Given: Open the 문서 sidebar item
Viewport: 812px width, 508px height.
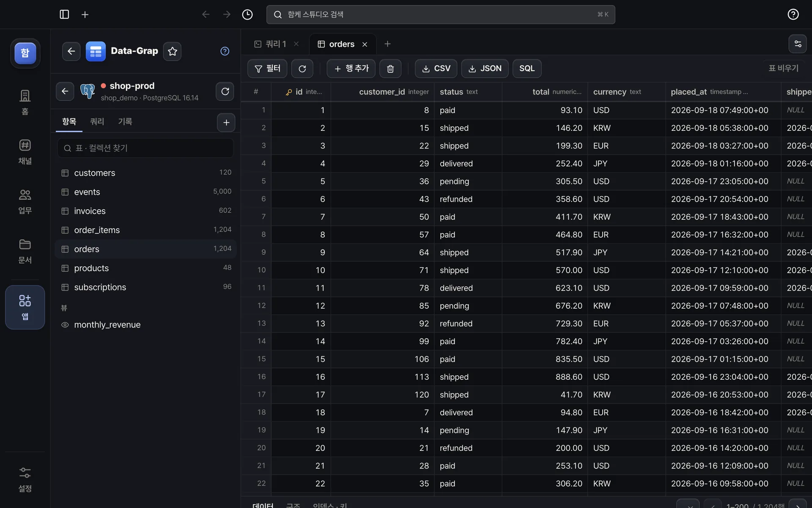Looking at the screenshot, I should click(25, 251).
